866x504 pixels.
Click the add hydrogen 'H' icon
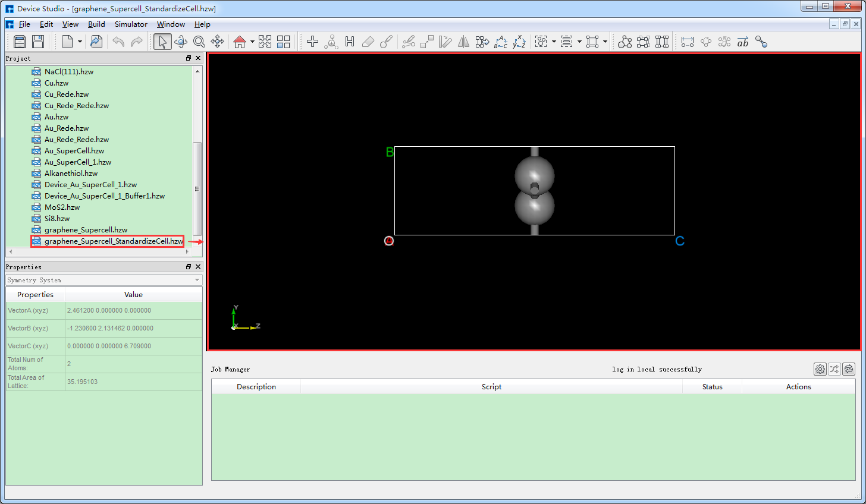click(x=350, y=42)
